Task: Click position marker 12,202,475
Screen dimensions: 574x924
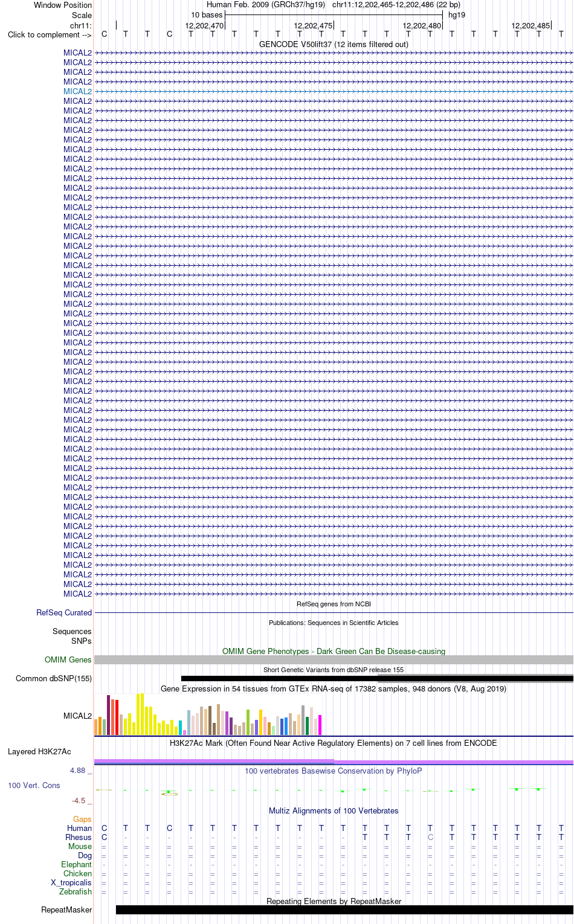Action: click(x=313, y=26)
